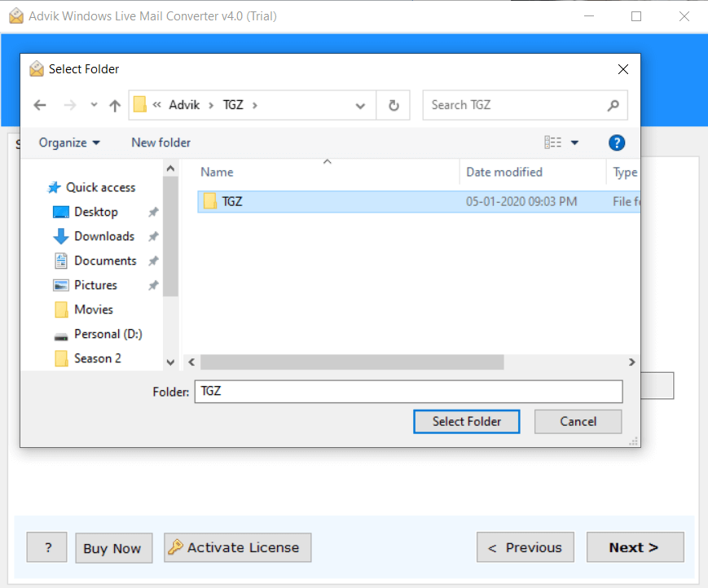Open Help using the blue question mark icon
Image resolution: width=708 pixels, height=588 pixels.
[x=617, y=143]
